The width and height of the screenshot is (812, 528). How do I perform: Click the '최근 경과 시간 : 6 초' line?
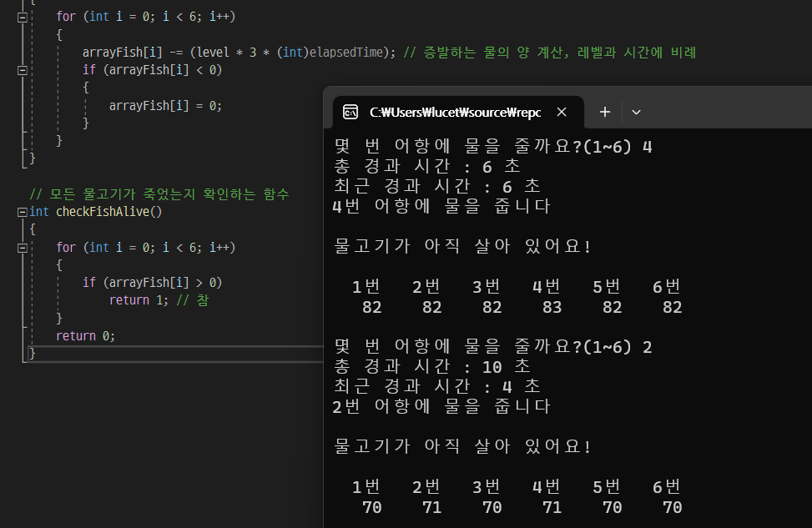point(437,186)
